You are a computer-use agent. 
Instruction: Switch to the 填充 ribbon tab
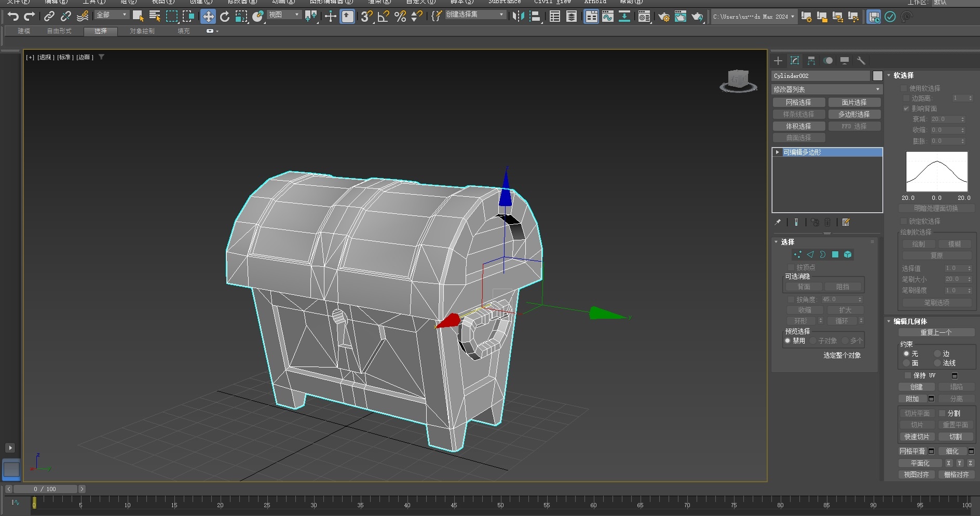point(184,31)
